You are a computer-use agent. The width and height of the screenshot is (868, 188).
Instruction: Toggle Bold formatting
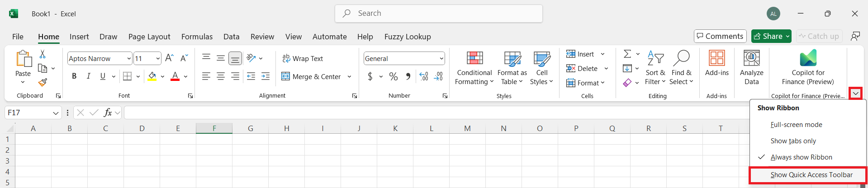(74, 76)
